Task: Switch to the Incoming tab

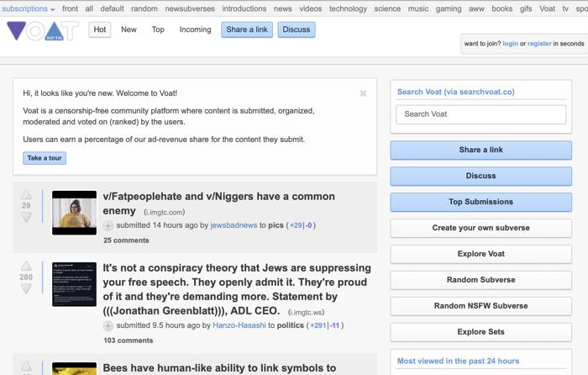Action: coord(195,29)
